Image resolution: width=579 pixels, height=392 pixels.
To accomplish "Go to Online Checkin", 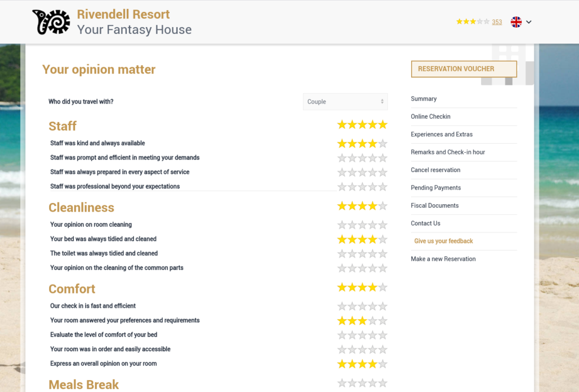I will tap(430, 117).
